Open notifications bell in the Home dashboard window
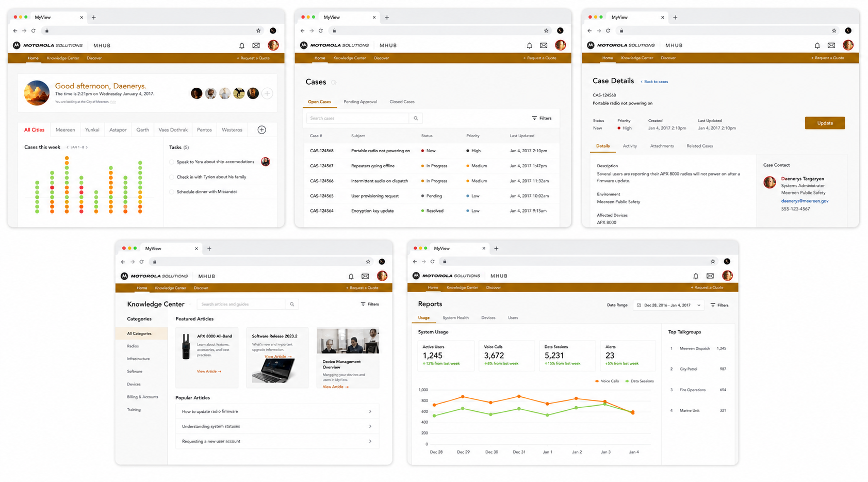Image resolution: width=868 pixels, height=482 pixels. click(242, 46)
